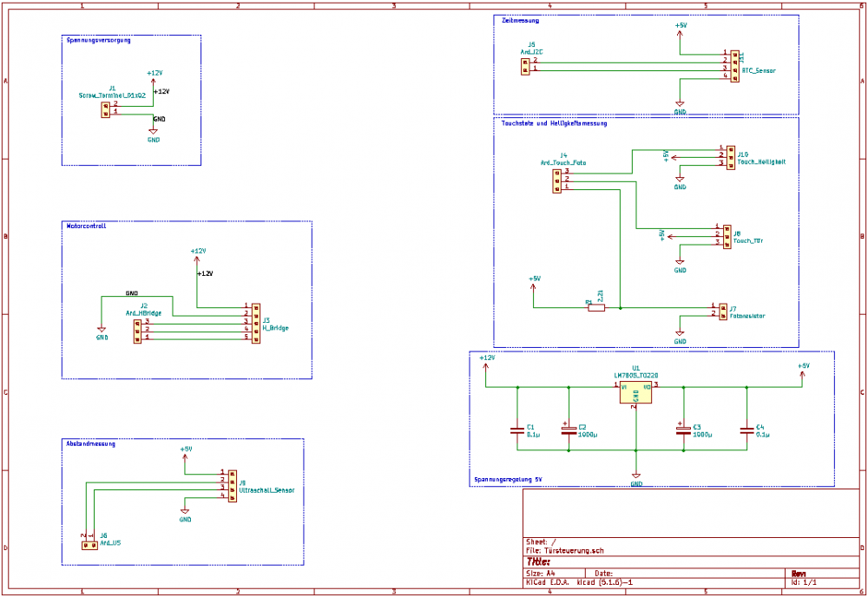868x597 pixels.
Task: Click the J3 H_Bridge connector symbol
Action: coord(255,321)
